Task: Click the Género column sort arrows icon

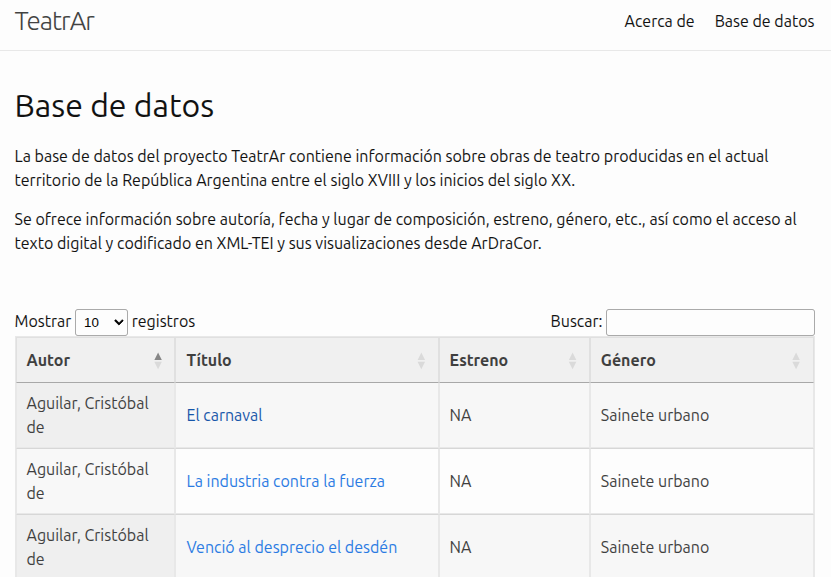Action: tap(796, 360)
